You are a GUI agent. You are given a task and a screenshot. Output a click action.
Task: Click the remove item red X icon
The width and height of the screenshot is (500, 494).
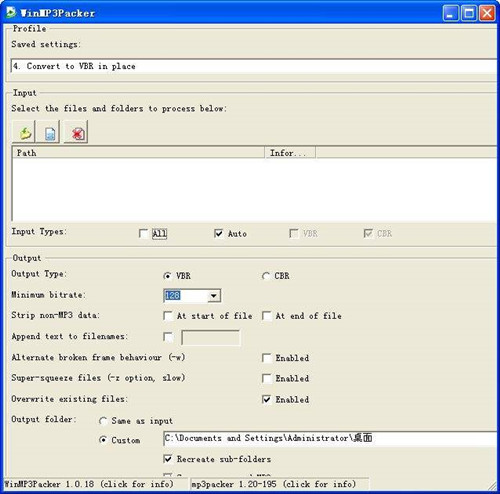pos(77,133)
